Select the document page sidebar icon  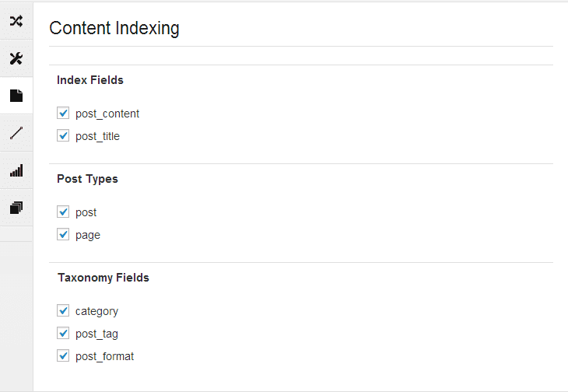pyautogui.click(x=16, y=96)
